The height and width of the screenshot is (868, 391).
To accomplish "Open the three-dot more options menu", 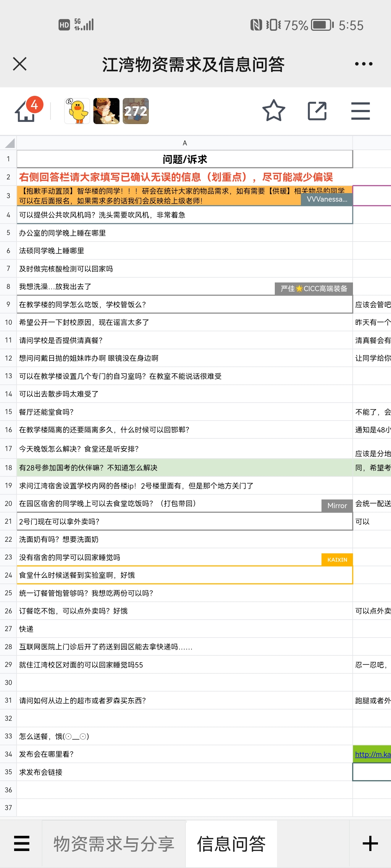I will pos(363,64).
